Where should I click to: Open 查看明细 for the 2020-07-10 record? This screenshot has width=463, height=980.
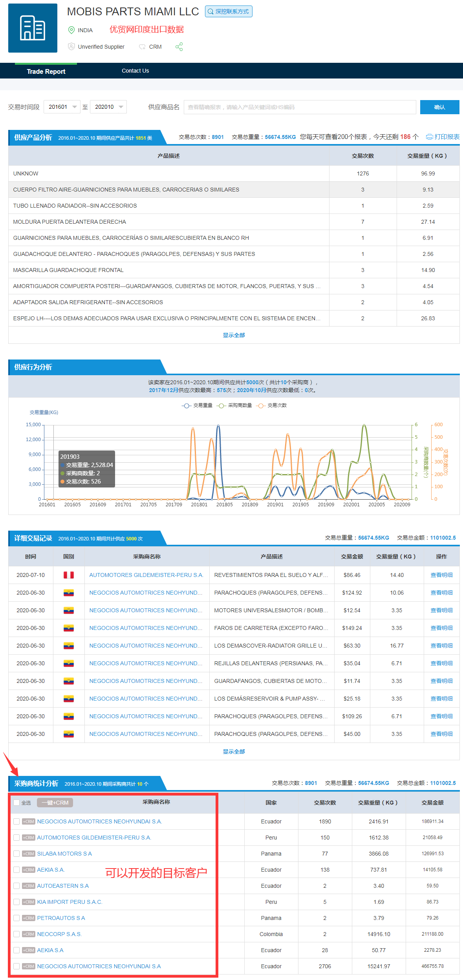(441, 575)
